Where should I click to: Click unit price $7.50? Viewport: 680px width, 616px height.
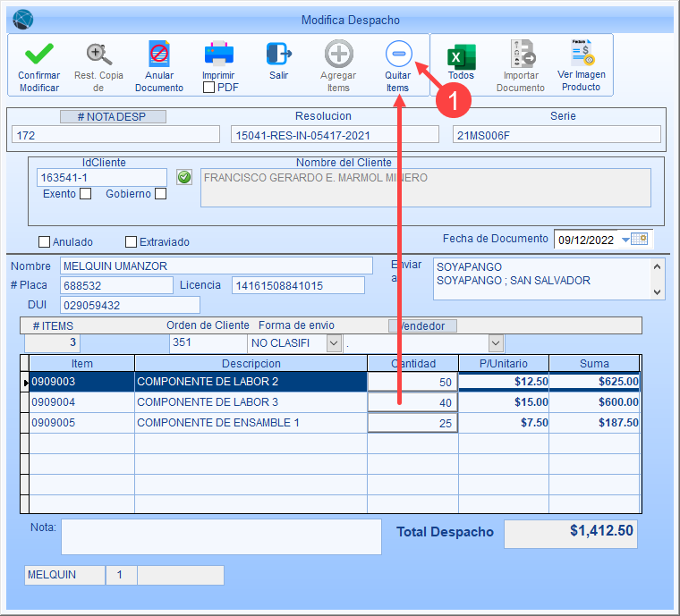tap(504, 422)
